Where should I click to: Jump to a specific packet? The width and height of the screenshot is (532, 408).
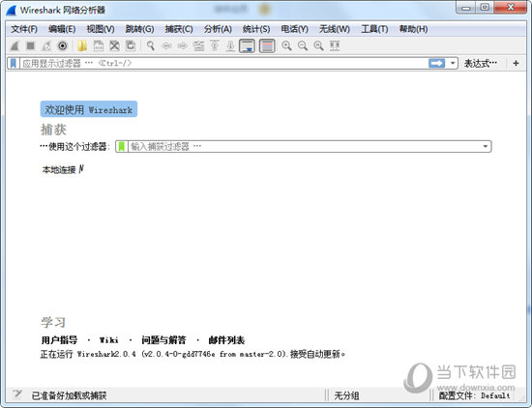click(x=198, y=45)
